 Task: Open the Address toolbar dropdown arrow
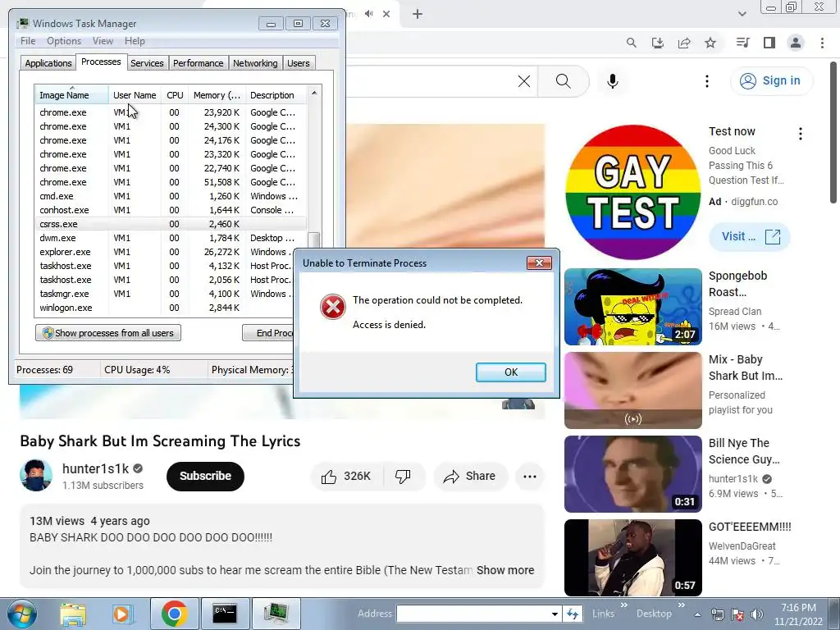(x=555, y=614)
